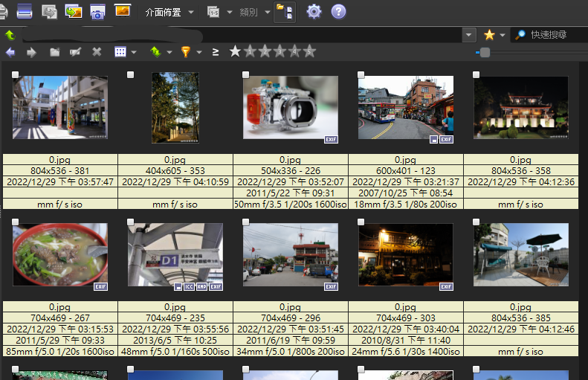
Task: Adjust the thumbnail size slider handle
Action: pyautogui.click(x=485, y=53)
